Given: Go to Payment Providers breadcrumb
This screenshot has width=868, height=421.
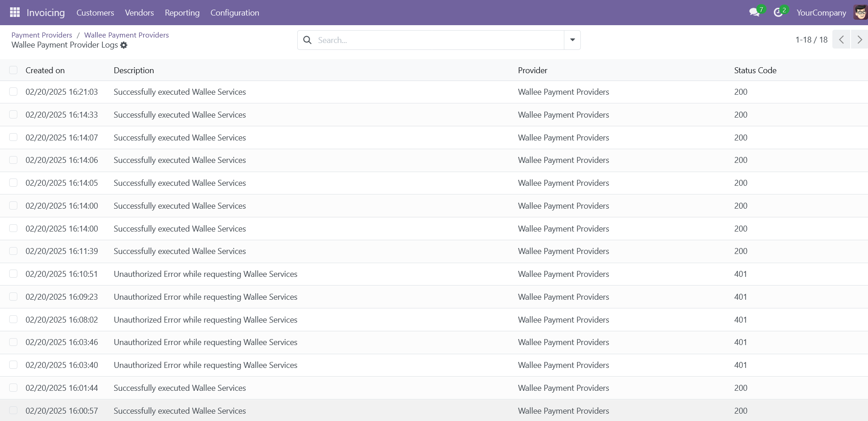Looking at the screenshot, I should click(42, 35).
